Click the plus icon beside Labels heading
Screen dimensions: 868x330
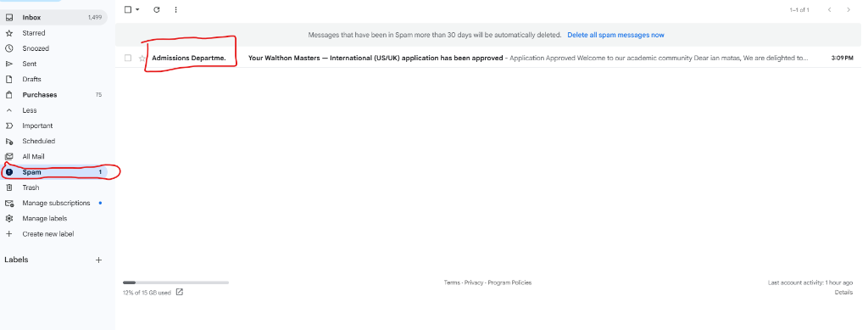coord(98,260)
